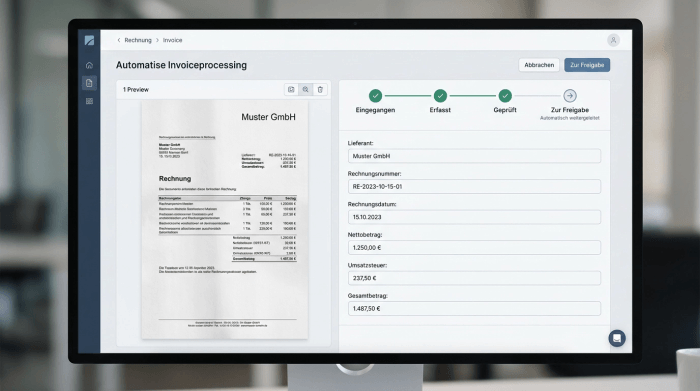
Task: Open the grid dashboard sidebar icon
Action: [89, 101]
